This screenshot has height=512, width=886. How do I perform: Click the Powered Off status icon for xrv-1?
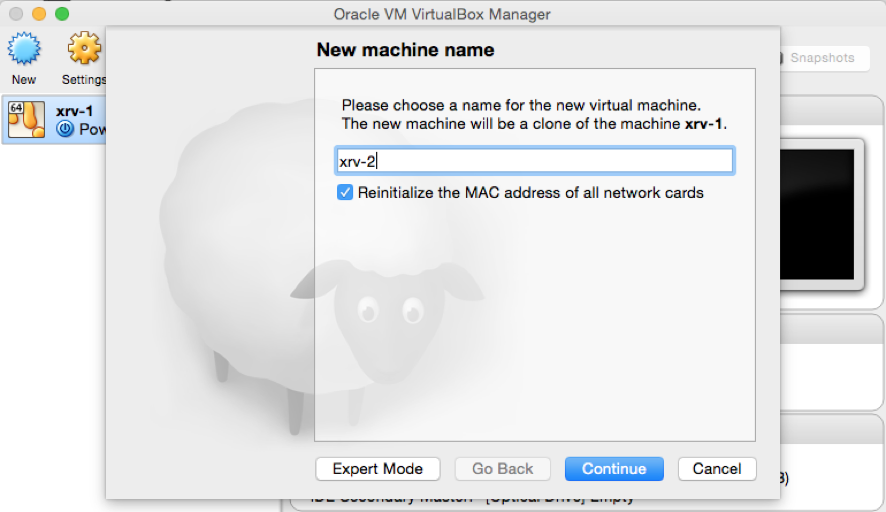(65, 129)
